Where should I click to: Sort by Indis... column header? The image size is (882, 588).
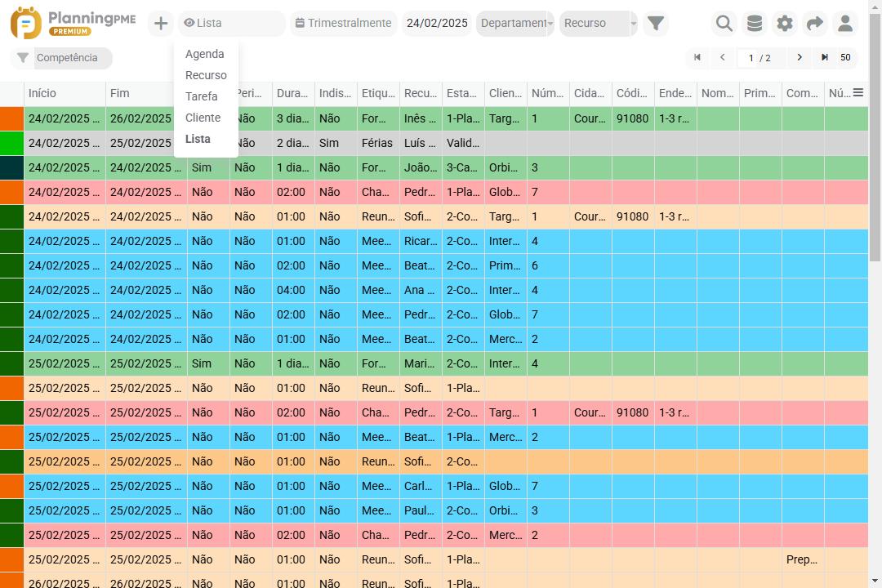tap(336, 93)
